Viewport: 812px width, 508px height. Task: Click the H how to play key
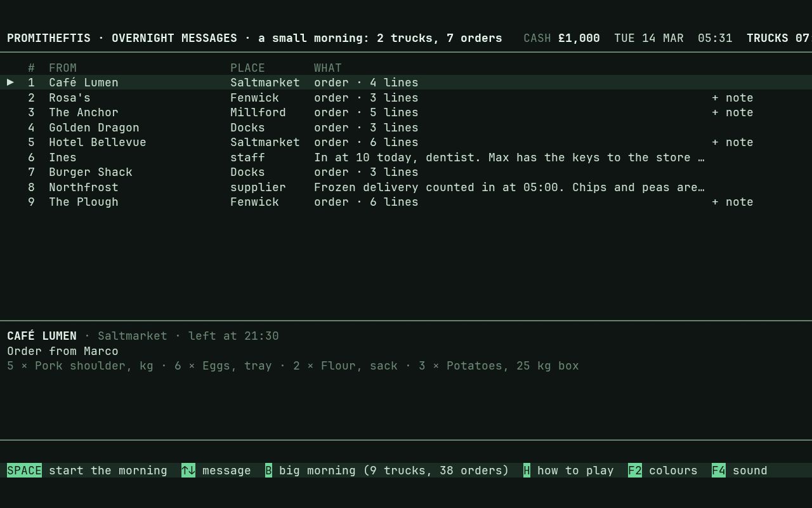pos(527,471)
